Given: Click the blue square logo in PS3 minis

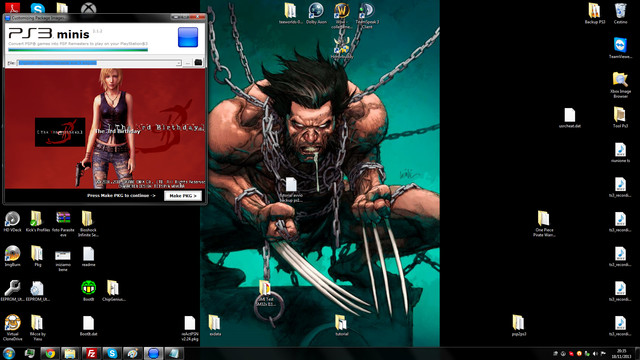Looking at the screenshot, I should [x=188, y=37].
